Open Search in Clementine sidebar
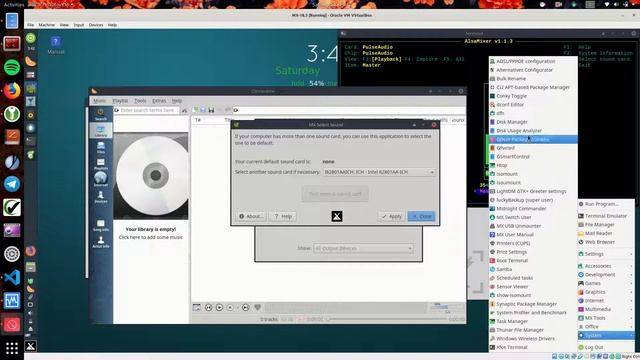This screenshot has width=640, height=360. 101,114
